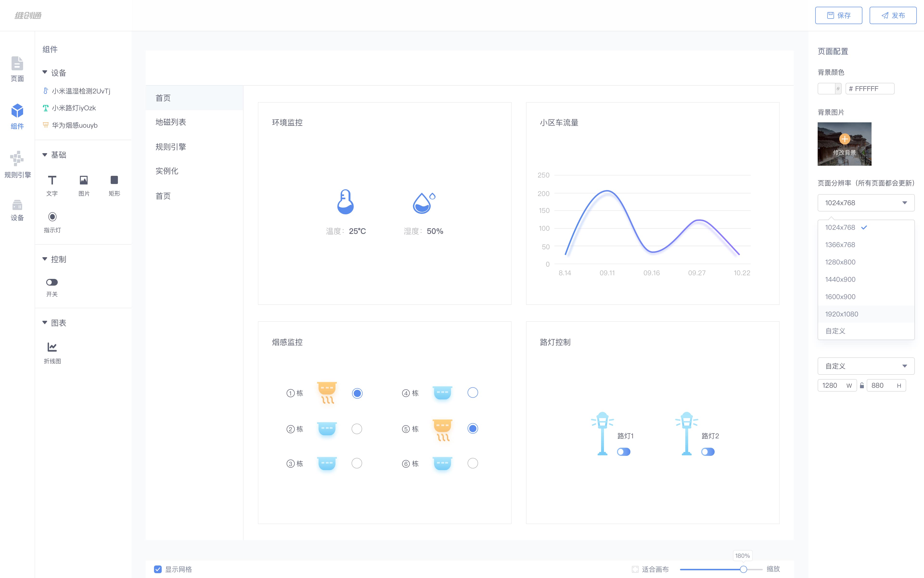Click the 维创通 logo
Image resolution: width=924 pixels, height=578 pixels.
pos(28,15)
